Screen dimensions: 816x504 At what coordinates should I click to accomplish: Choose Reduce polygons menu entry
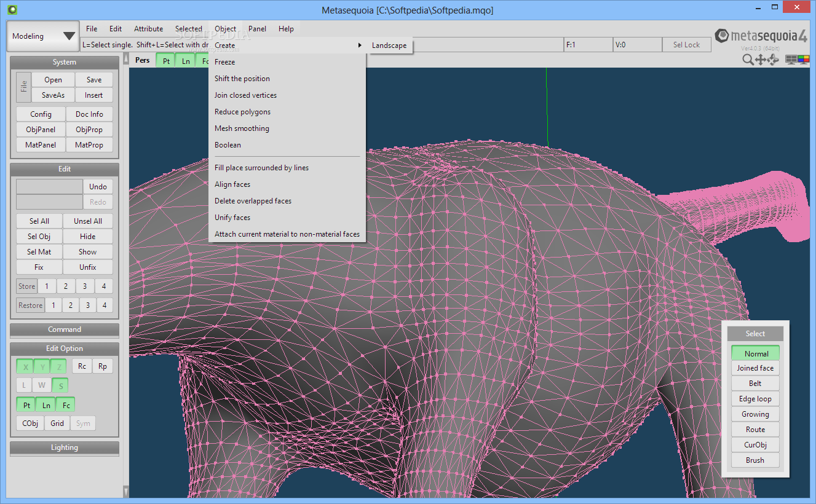(x=287, y=112)
